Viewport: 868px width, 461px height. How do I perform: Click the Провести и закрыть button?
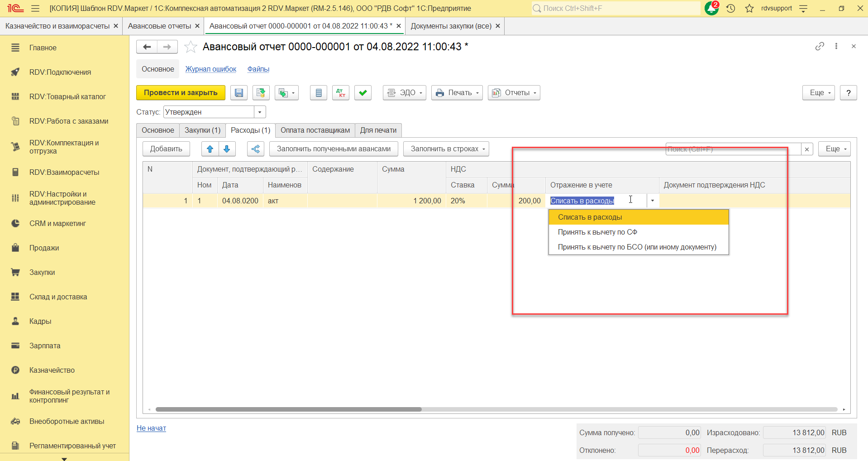pyautogui.click(x=181, y=93)
